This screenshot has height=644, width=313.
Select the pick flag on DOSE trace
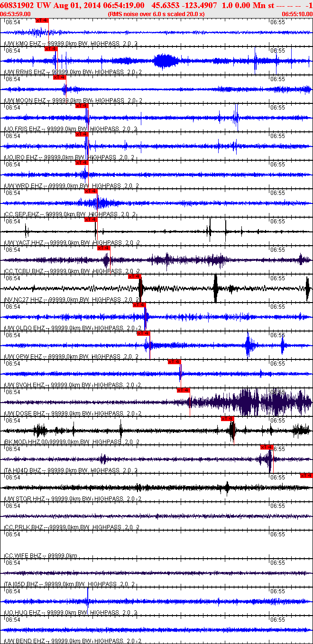point(184,390)
